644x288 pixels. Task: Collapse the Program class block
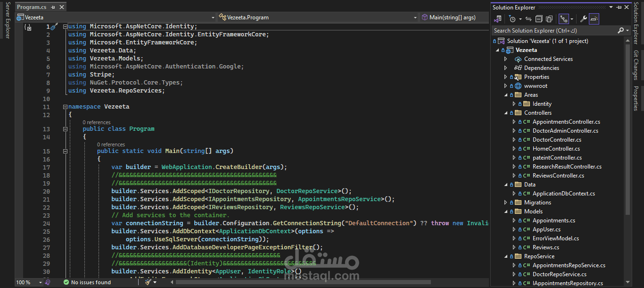tap(65, 129)
